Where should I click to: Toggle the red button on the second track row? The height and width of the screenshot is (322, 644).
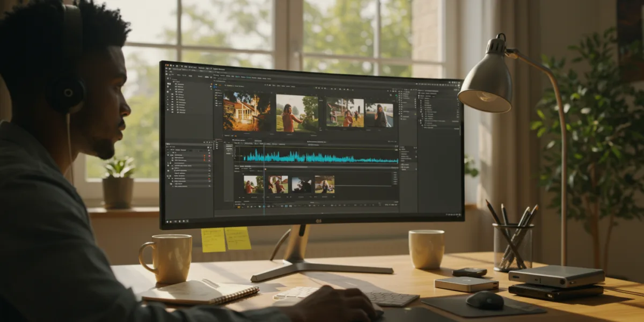click(203, 160)
